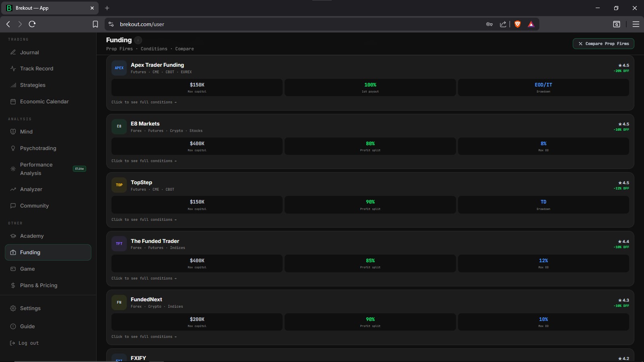
Task: Click E8 Markets' 80% profit split cell
Action: coord(370,146)
